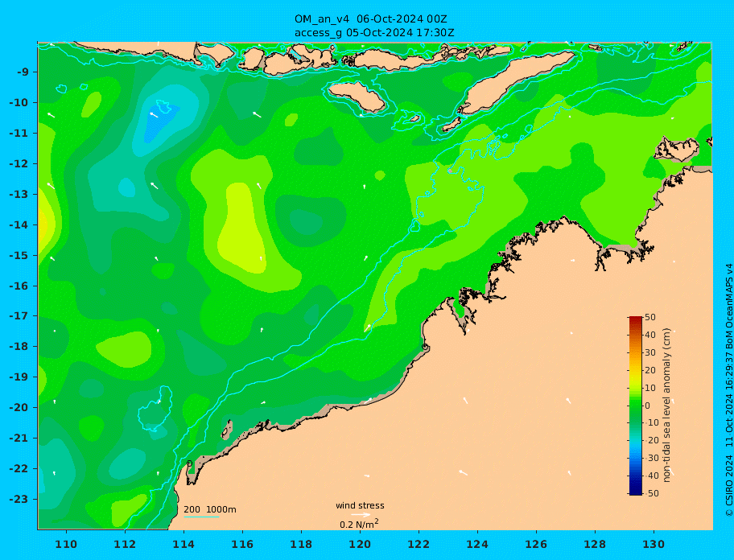Image resolution: width=734 pixels, height=560 pixels.
Task: Click longitude axis label '112'
Action: [x=125, y=545]
